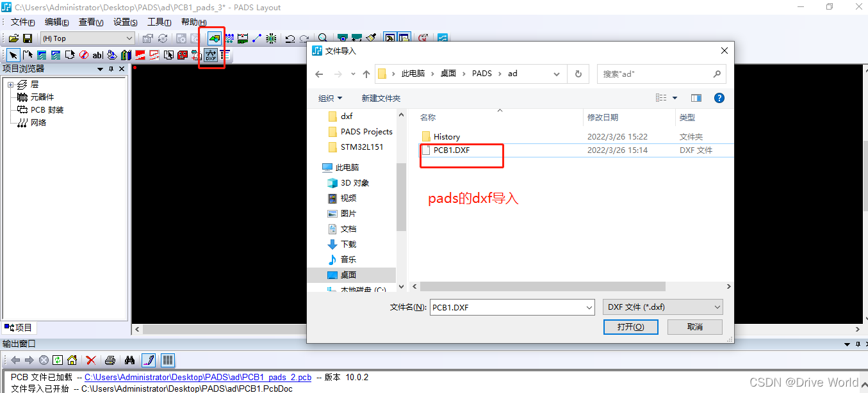
Task: Switch to the 项目 tab
Action: [19, 328]
